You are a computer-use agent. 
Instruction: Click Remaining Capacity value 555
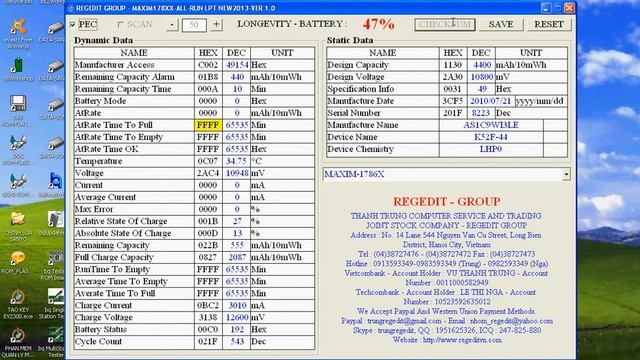236,245
